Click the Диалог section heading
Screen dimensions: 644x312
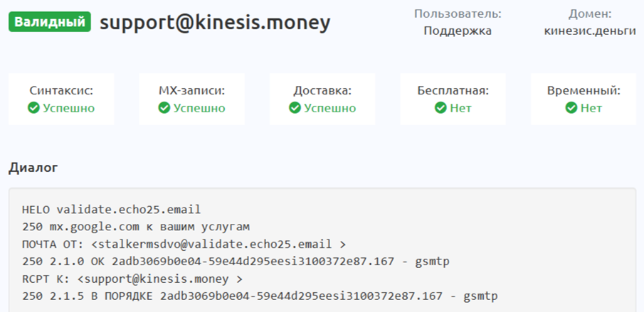point(33,168)
